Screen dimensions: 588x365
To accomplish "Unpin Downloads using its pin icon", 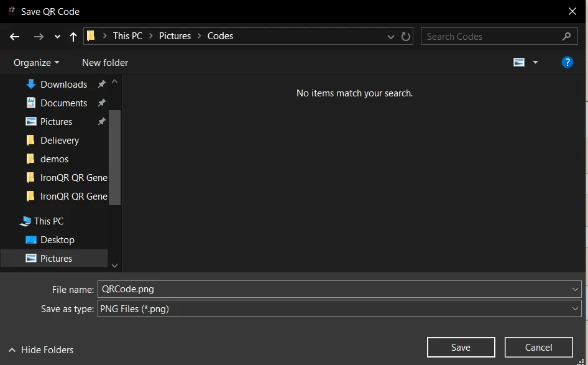I will (x=101, y=85).
